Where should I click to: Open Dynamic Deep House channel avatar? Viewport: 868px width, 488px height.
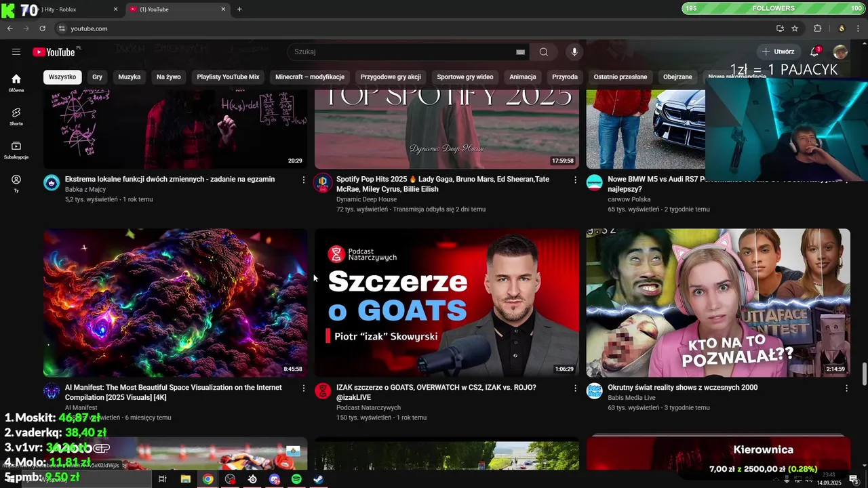point(323,182)
